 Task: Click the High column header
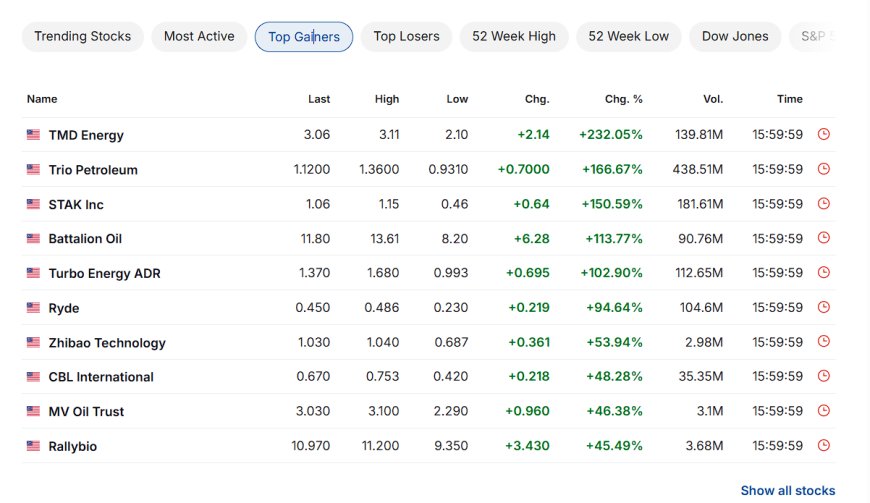387,99
